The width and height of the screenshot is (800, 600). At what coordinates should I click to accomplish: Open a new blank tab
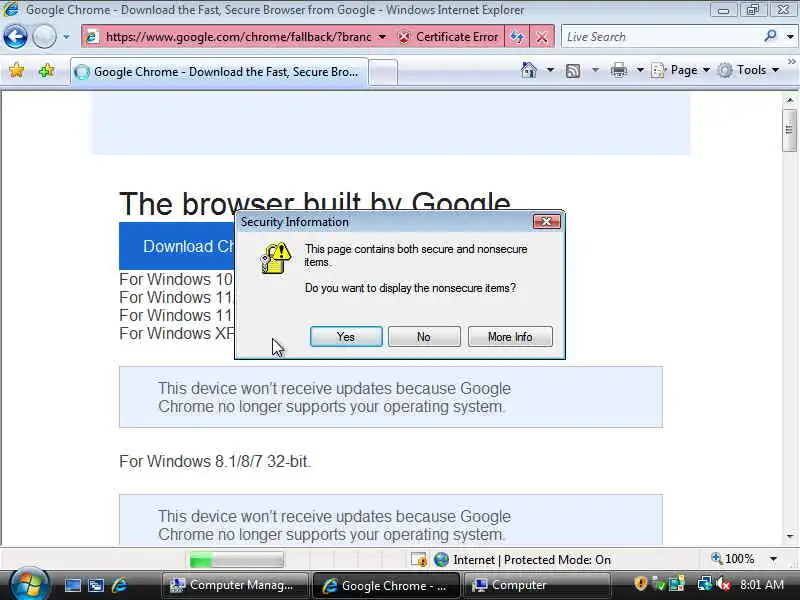[x=383, y=72]
